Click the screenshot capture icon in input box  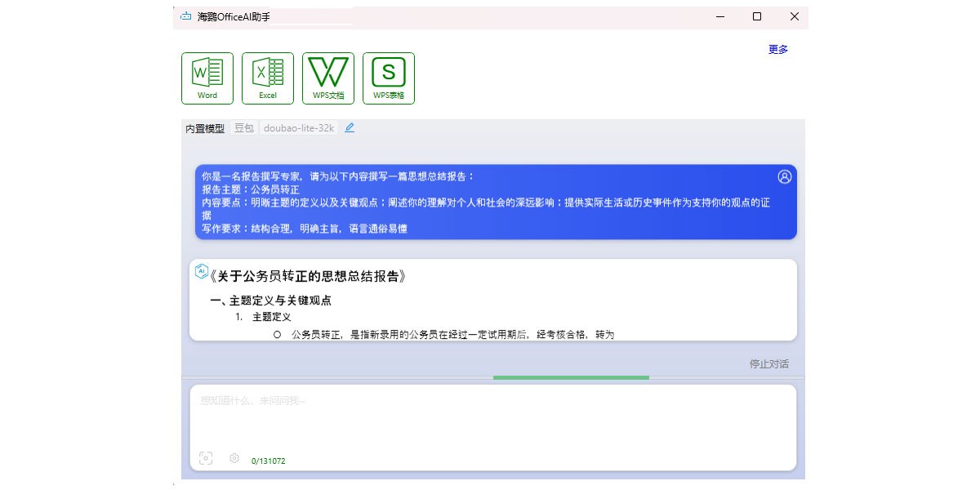(206, 458)
